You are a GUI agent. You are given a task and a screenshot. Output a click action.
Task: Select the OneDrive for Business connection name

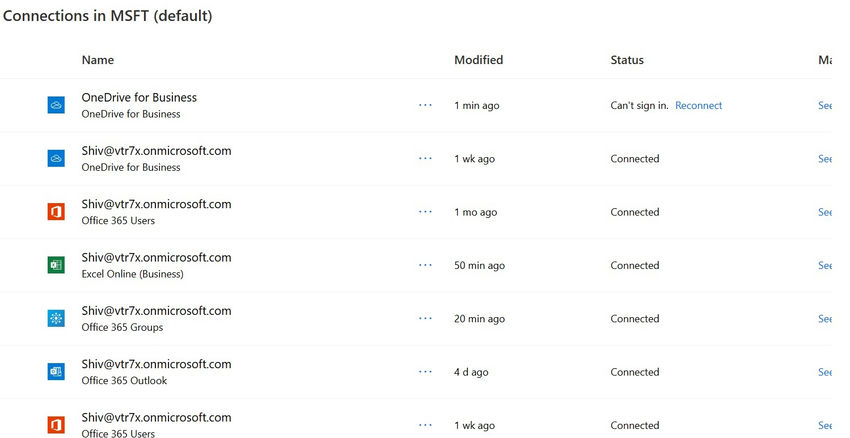(139, 98)
